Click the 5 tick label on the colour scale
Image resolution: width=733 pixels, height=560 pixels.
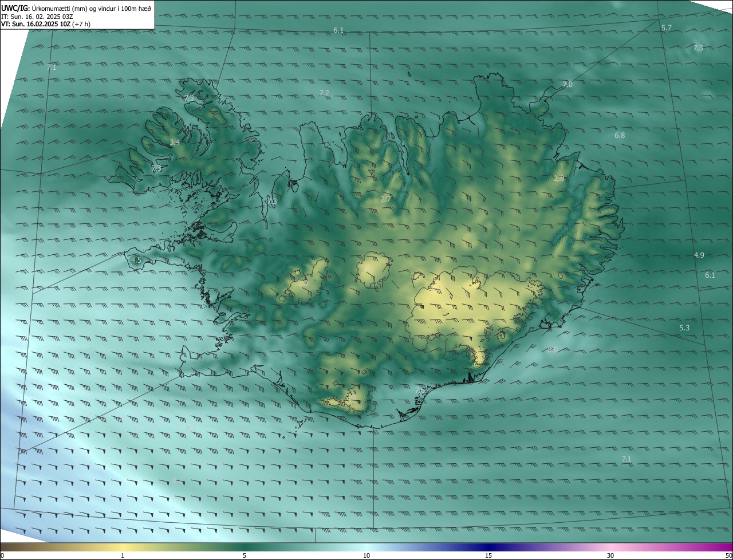[245, 555]
